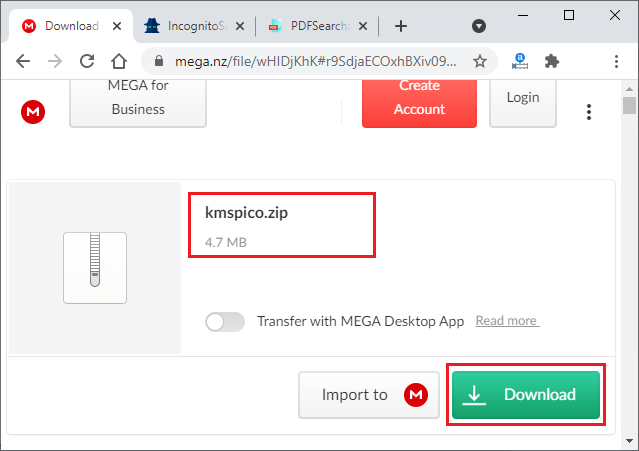This screenshot has height=451, width=639.
Task: Click the tab search dropdown circle icon
Action: pyautogui.click(x=479, y=26)
